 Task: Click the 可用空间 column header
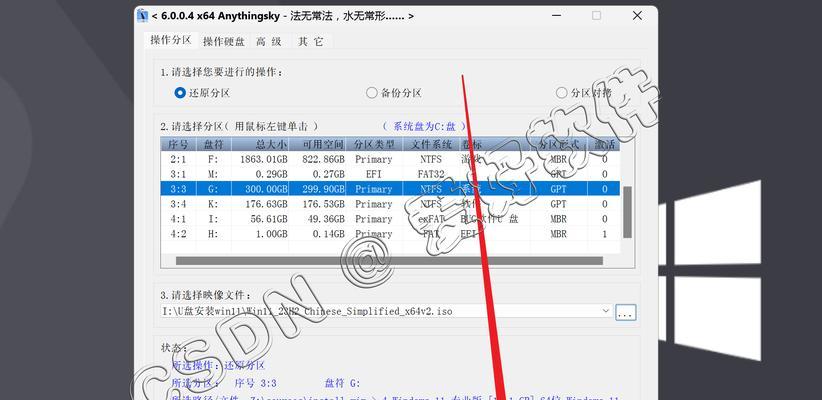(x=318, y=144)
